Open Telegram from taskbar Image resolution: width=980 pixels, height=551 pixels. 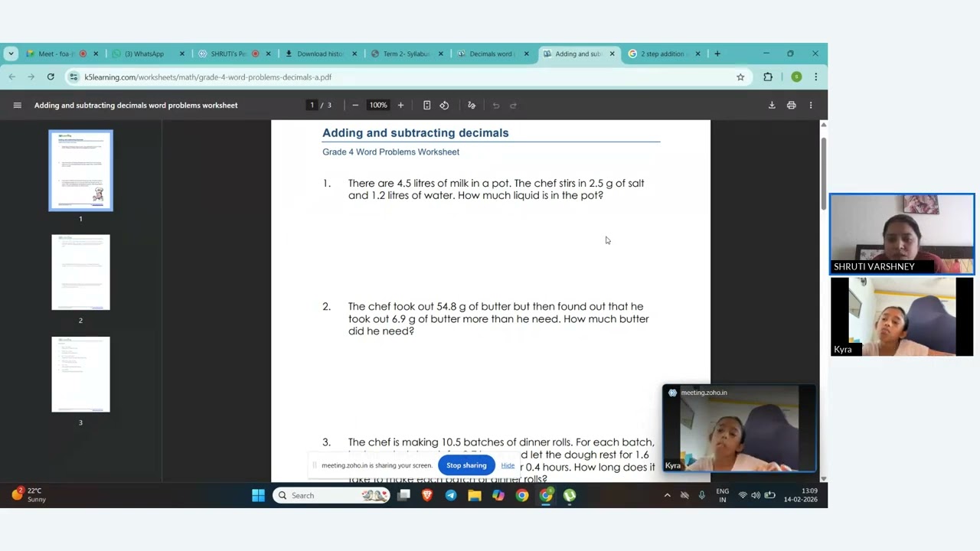click(451, 495)
